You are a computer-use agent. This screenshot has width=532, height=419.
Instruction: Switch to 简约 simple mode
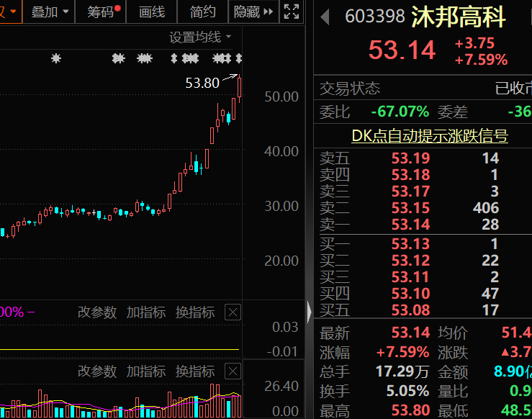(x=203, y=12)
